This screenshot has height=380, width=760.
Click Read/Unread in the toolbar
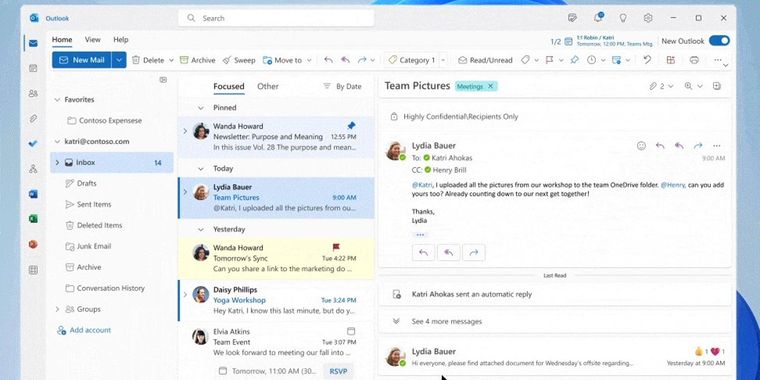[x=485, y=60]
